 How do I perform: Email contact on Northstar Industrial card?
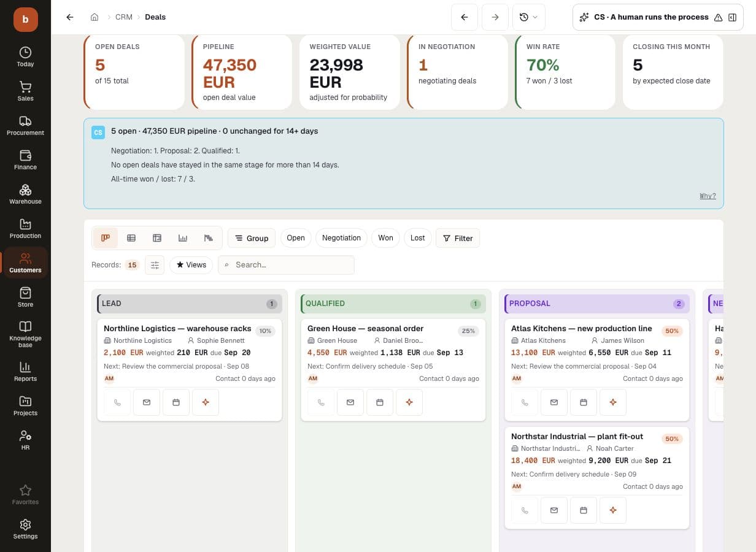tap(554, 510)
